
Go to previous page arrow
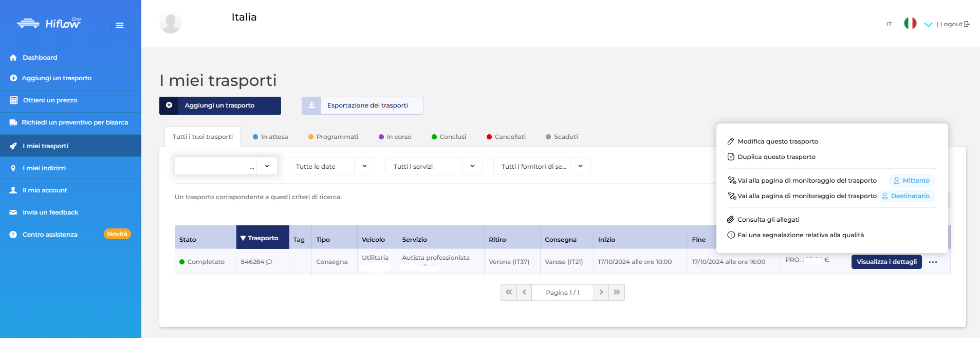pos(524,292)
